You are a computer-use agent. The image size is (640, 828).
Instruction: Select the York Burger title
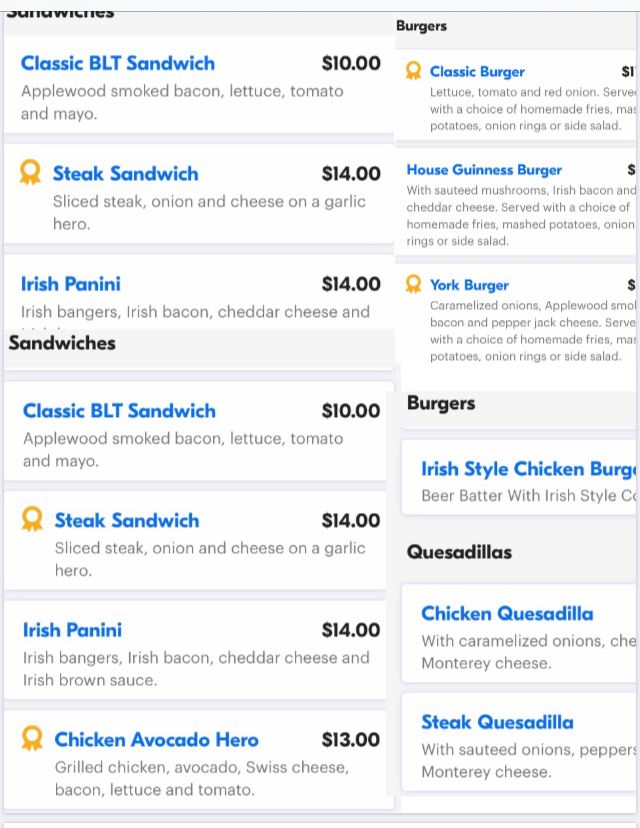tap(469, 285)
